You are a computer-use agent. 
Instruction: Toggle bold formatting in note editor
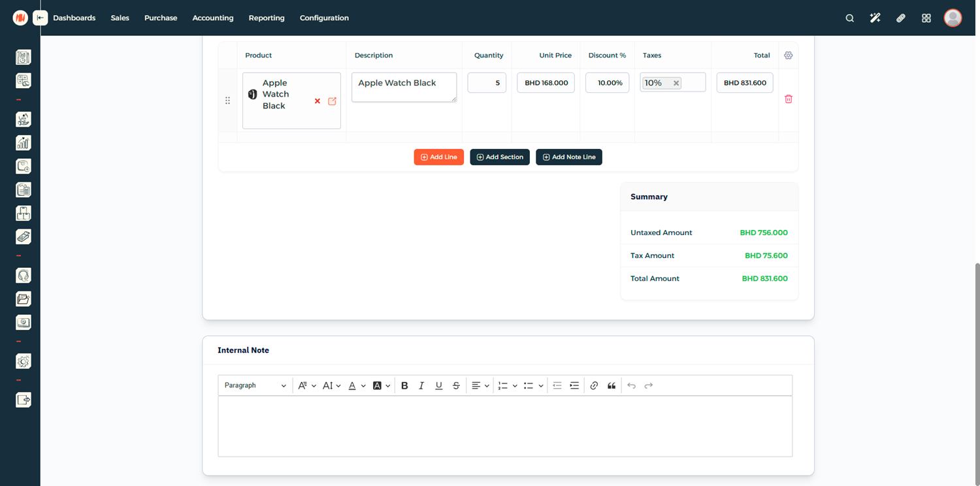click(404, 385)
